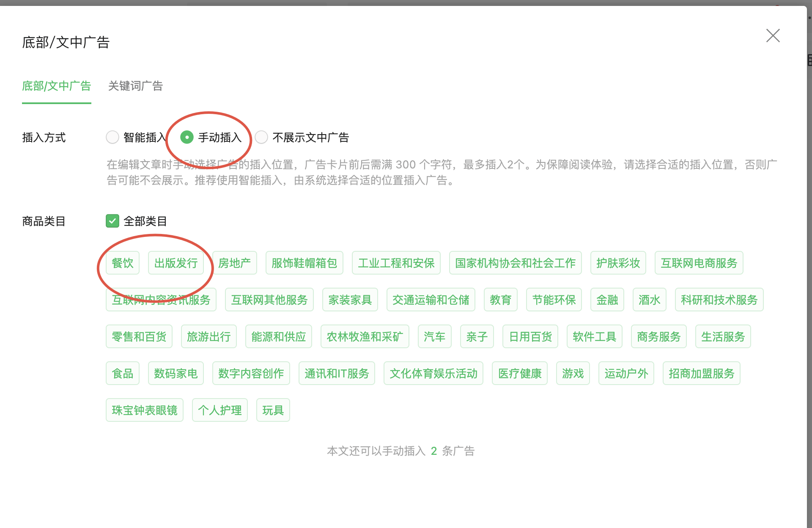Select the 生活服务 category tag
812x528 pixels.
coord(723,336)
